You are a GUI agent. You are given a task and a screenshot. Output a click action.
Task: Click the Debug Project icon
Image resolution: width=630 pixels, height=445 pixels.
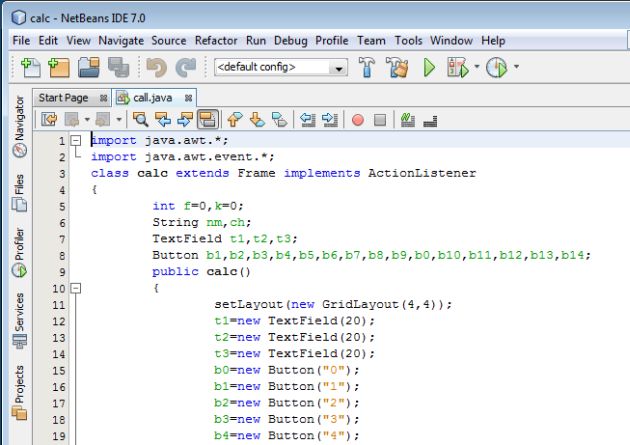coord(458,67)
